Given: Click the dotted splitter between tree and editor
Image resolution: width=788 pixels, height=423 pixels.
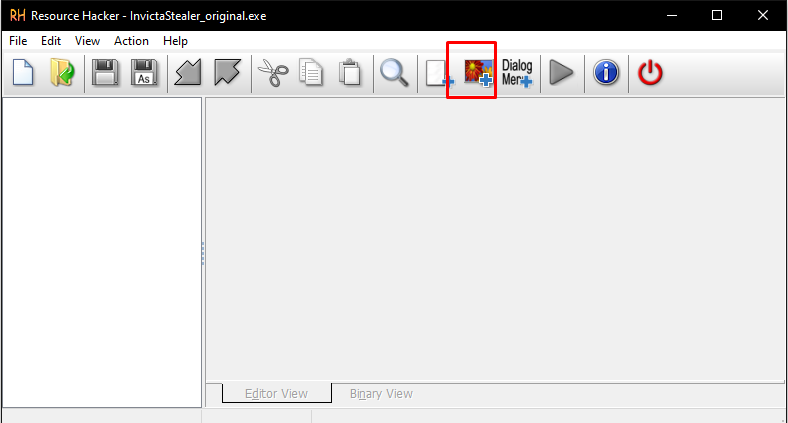Looking at the screenshot, I should coord(203,253).
